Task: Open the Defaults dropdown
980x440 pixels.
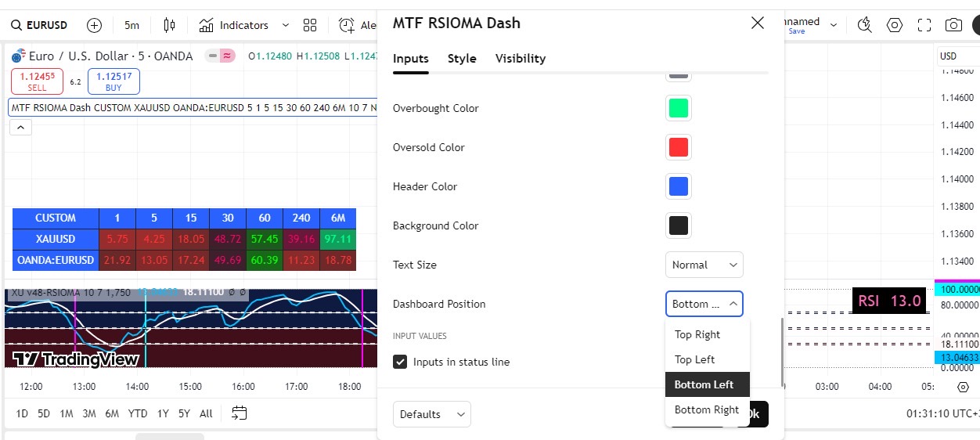Action: (431, 414)
